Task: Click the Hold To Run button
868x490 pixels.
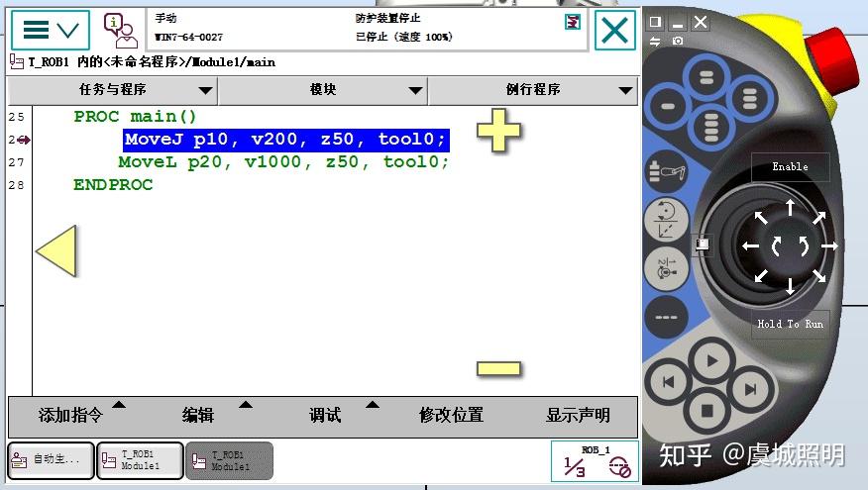Action: 790,324
